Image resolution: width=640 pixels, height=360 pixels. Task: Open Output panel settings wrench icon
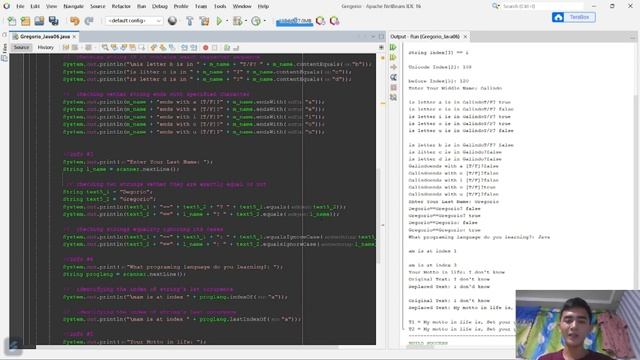click(x=393, y=77)
